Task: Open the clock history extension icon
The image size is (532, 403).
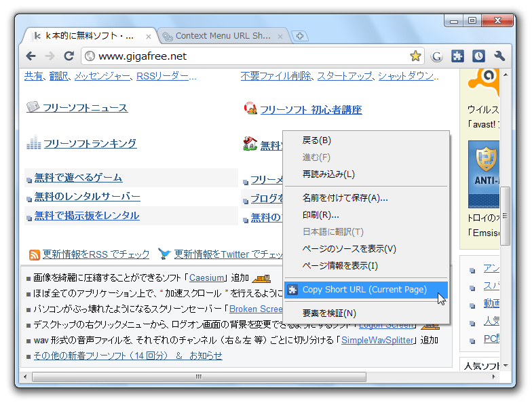Action: 478,56
